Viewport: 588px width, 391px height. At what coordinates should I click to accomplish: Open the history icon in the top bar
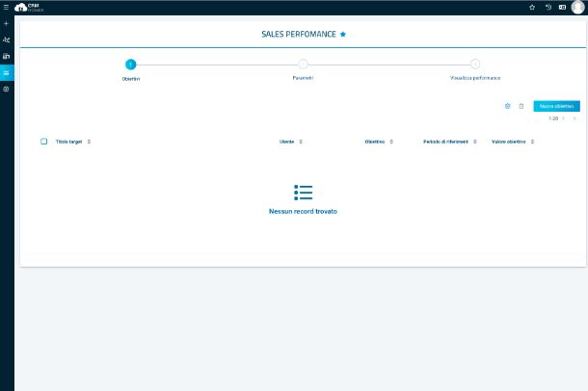click(548, 7)
